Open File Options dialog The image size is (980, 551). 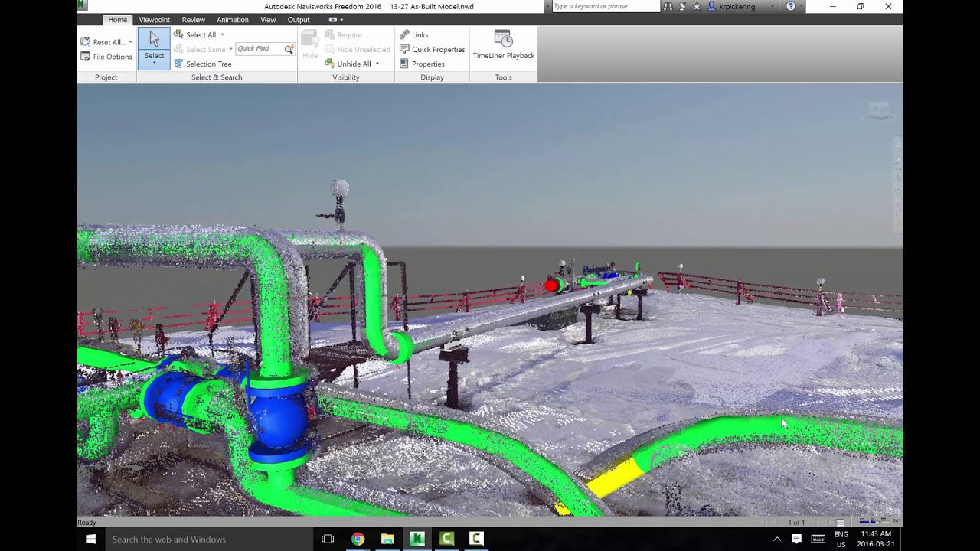pos(106,57)
